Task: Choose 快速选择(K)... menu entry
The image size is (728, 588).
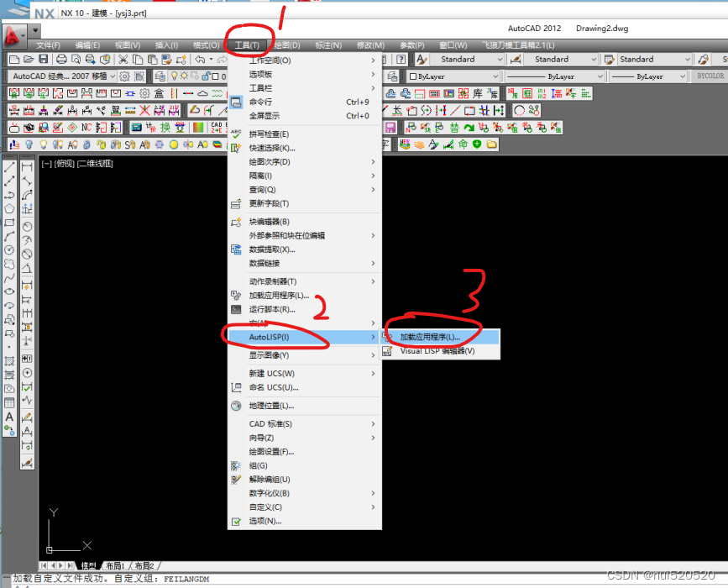Action: (x=305, y=148)
